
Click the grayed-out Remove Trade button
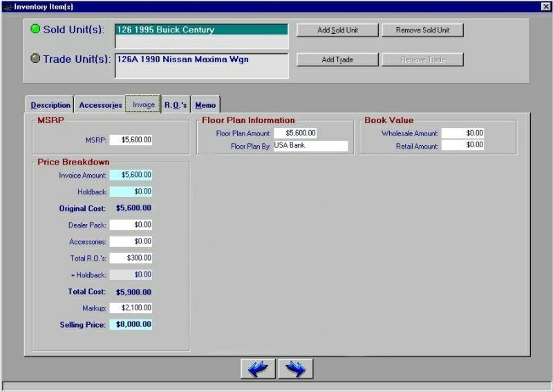422,59
